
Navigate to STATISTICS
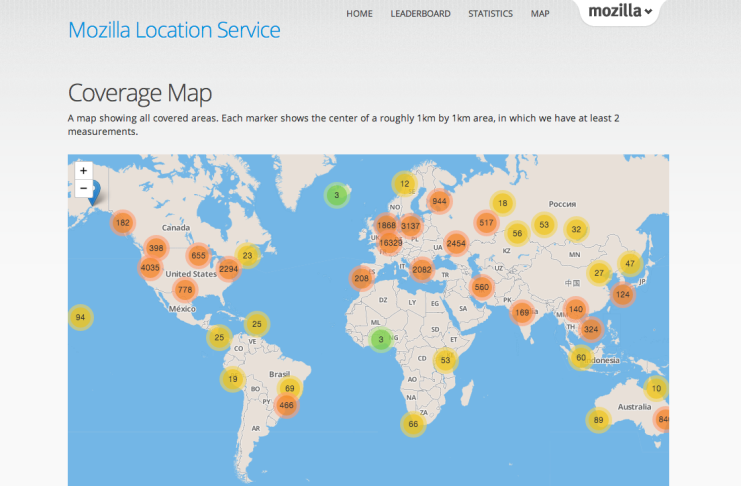coord(490,14)
